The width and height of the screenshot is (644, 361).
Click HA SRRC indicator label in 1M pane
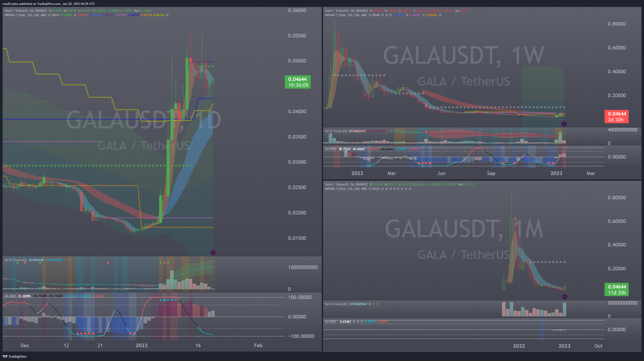pyautogui.click(x=331, y=322)
